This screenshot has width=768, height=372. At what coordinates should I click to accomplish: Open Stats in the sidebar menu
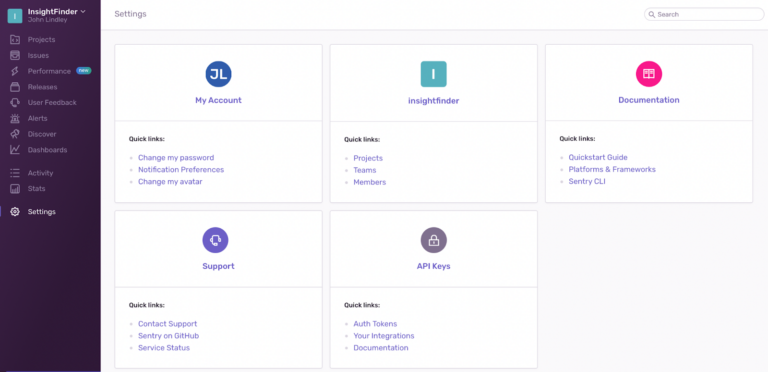click(x=37, y=188)
